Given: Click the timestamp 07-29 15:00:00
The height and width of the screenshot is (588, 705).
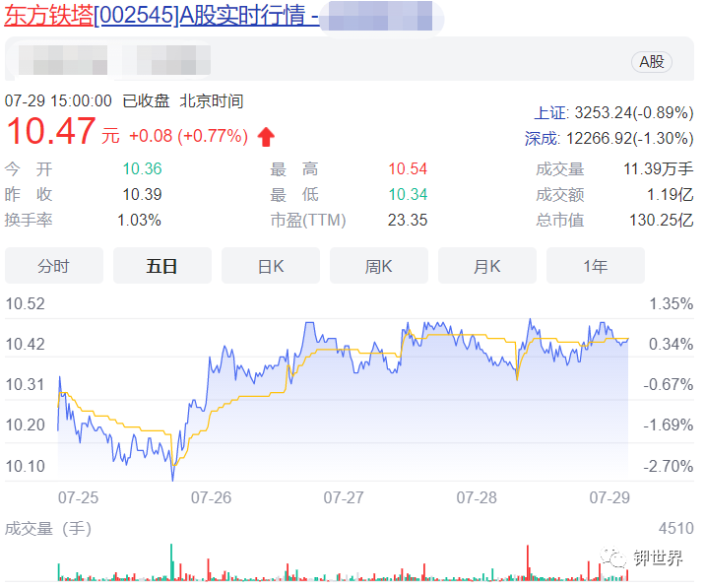Looking at the screenshot, I should click(x=58, y=100).
